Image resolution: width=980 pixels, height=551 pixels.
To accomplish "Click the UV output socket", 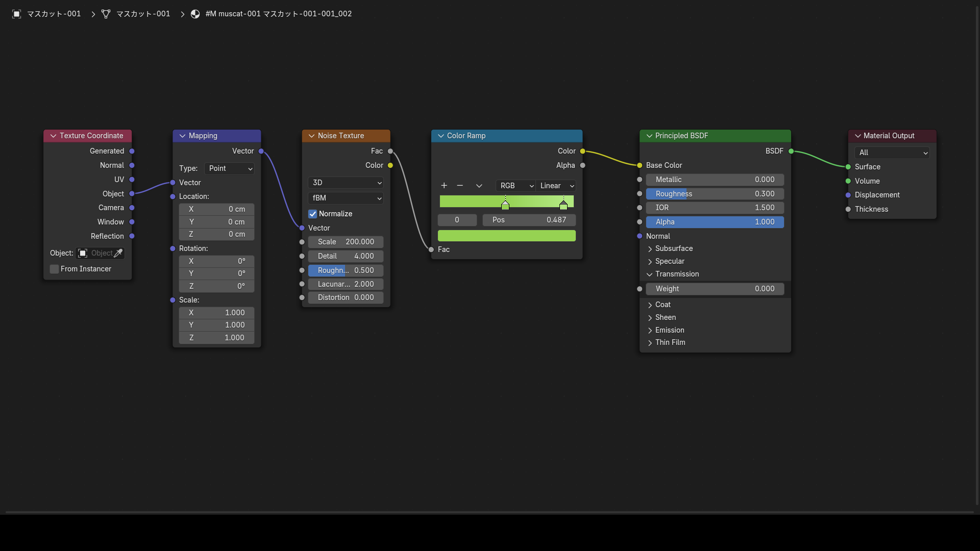I will click(132, 180).
